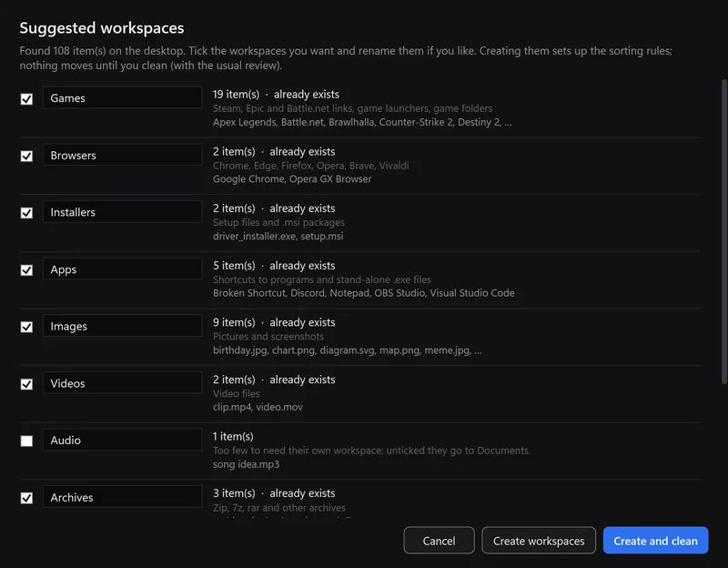Image resolution: width=728 pixels, height=568 pixels.
Task: Cancel the suggested workspaces dialog
Action: (440, 541)
